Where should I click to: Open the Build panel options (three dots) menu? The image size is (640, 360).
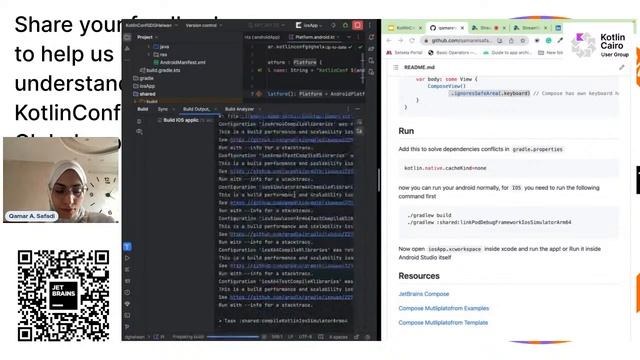pos(348,109)
